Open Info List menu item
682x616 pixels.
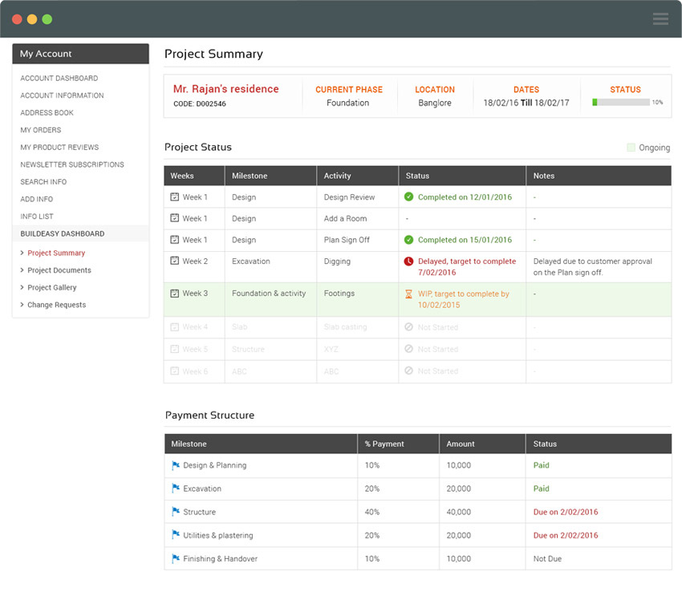pos(37,217)
